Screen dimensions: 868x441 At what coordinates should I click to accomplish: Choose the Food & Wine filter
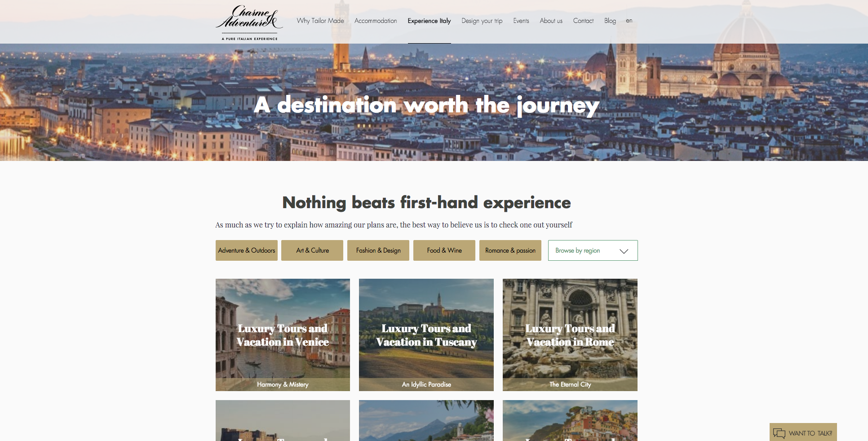[x=444, y=250]
